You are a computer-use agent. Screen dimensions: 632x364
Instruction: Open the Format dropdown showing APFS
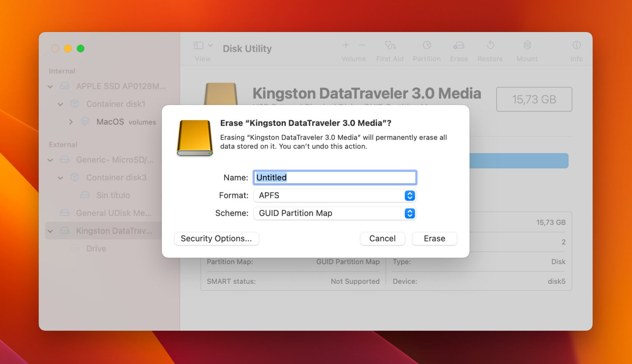[x=409, y=196]
